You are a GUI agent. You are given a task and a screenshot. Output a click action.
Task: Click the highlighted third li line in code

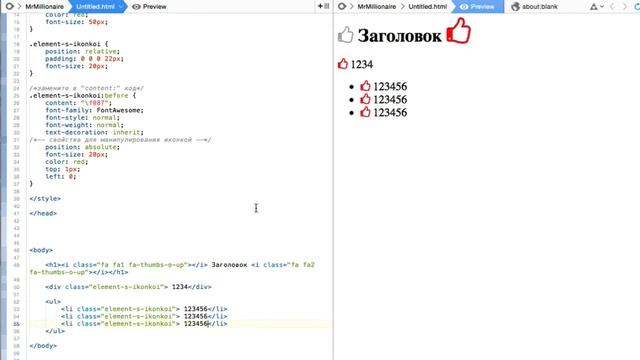[144, 323]
